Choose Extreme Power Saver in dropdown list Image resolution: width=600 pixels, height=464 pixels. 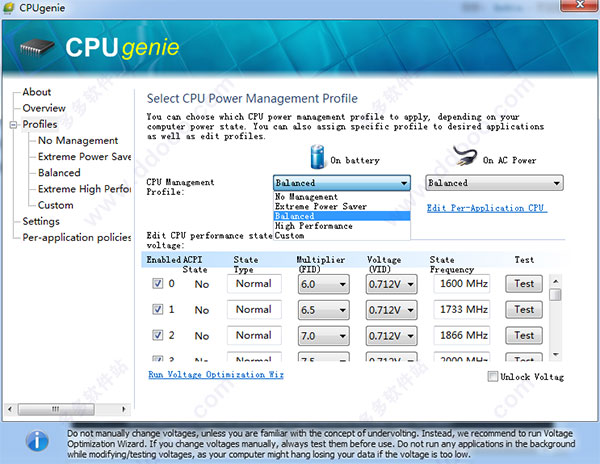(342, 207)
